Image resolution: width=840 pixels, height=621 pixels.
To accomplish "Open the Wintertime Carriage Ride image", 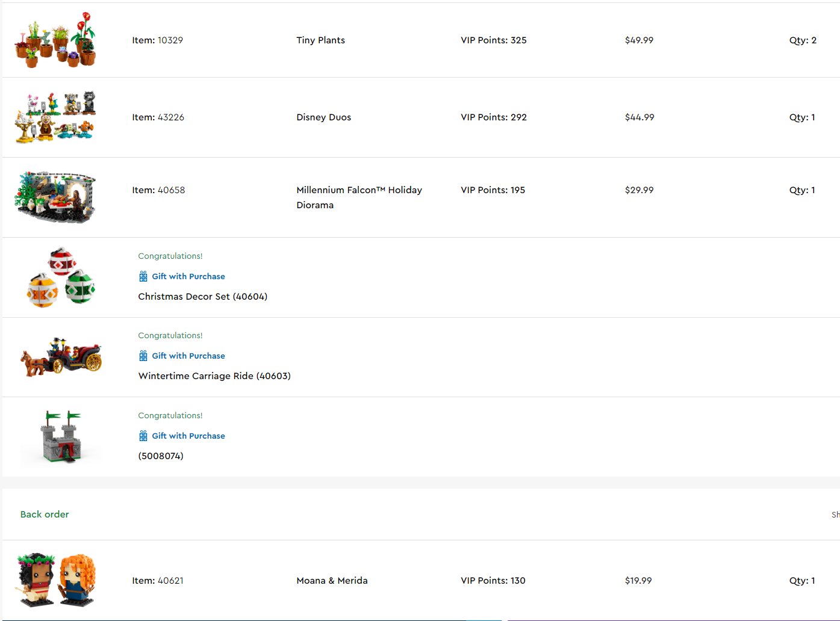I will [61, 357].
